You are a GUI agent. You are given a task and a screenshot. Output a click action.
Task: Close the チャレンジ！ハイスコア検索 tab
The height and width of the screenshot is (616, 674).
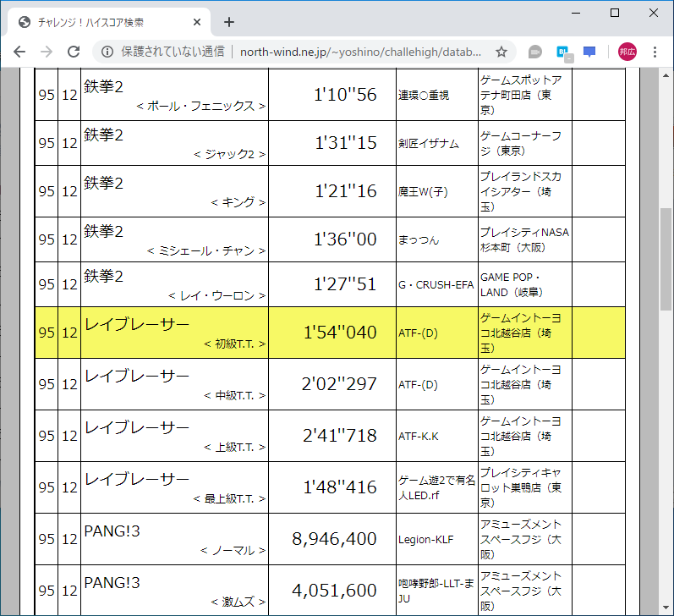pyautogui.click(x=197, y=22)
